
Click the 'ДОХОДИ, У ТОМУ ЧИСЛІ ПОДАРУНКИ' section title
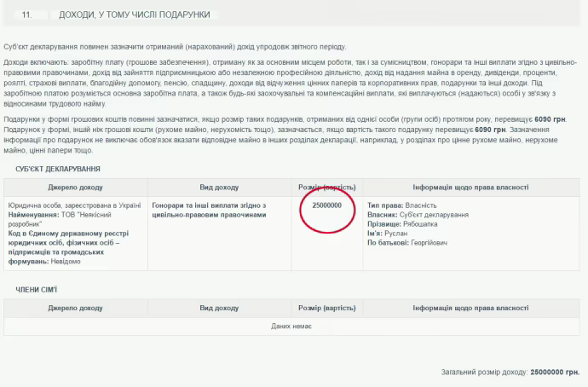pyautogui.click(x=134, y=15)
